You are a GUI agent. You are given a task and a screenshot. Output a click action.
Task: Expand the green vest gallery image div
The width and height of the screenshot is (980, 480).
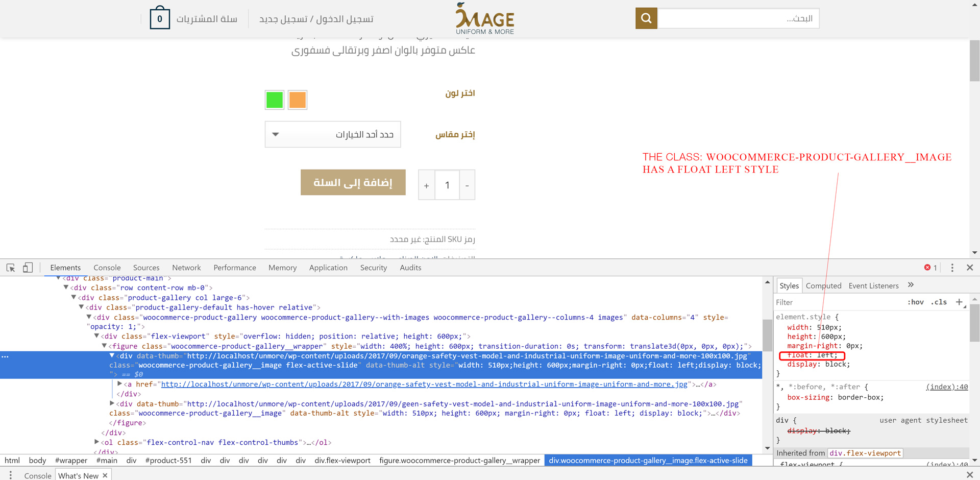pos(112,403)
